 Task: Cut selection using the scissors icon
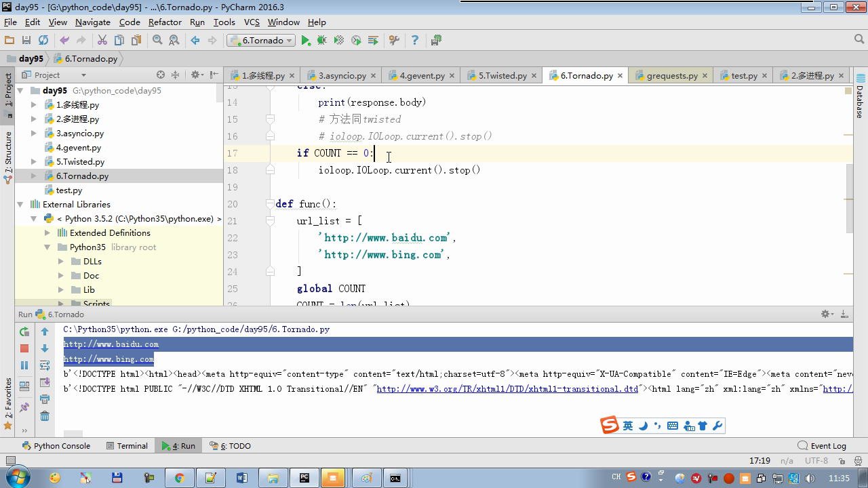pyautogui.click(x=102, y=41)
